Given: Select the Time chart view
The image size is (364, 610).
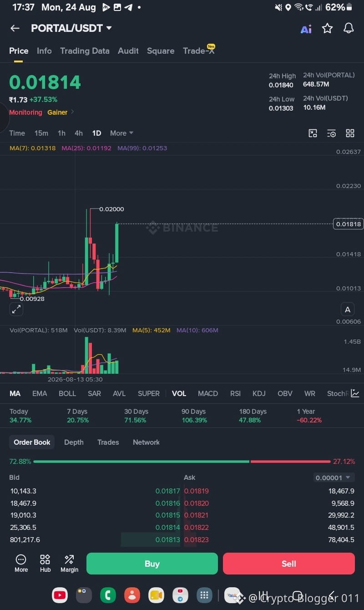Looking at the screenshot, I should click(17, 133).
